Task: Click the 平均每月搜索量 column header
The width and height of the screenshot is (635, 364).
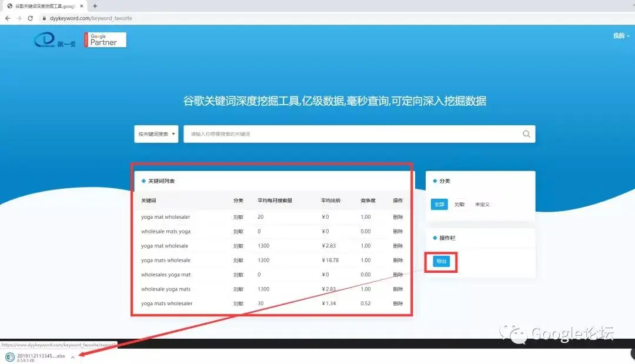Action: (275, 201)
